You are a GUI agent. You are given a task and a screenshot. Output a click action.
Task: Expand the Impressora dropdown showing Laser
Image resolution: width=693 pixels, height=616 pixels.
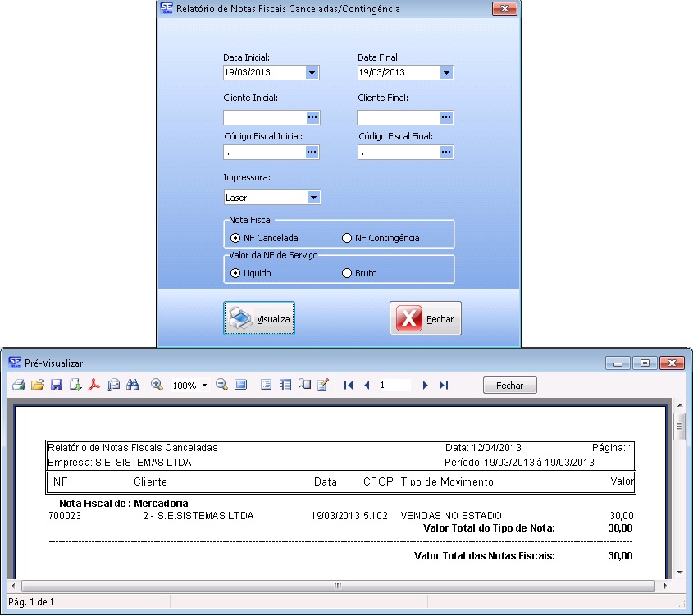pos(312,198)
